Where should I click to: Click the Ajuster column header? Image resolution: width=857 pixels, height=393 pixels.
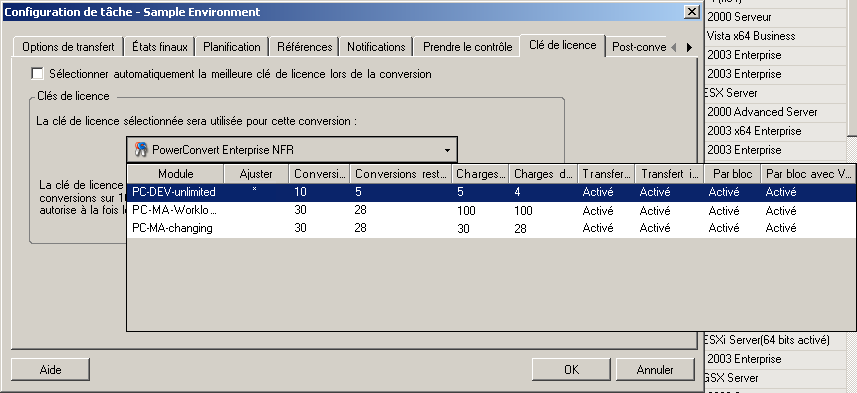coord(256,174)
